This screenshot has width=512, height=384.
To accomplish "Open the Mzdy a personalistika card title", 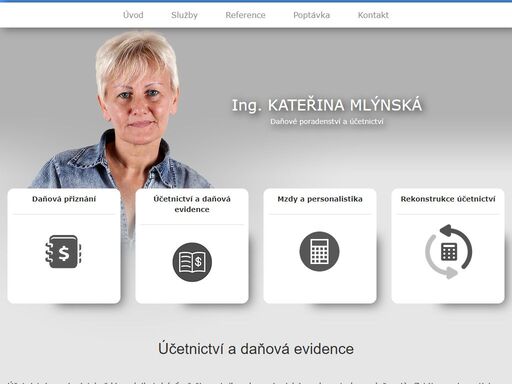I will (x=320, y=199).
